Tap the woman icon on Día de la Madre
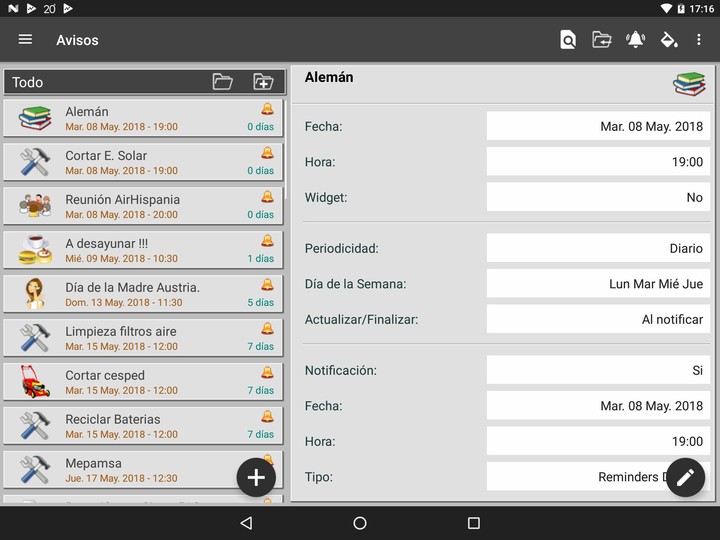 pyautogui.click(x=35, y=293)
